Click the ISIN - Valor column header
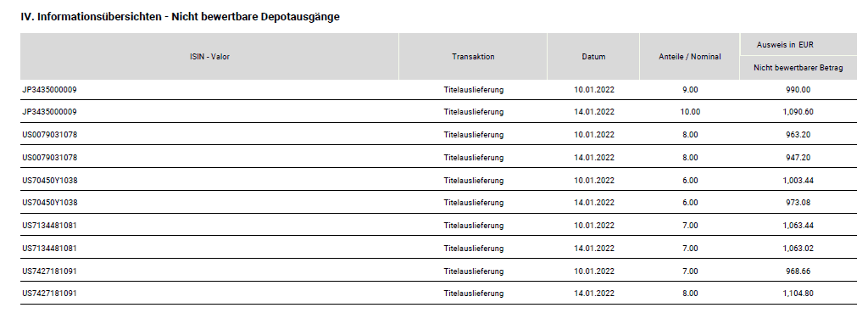 point(209,57)
